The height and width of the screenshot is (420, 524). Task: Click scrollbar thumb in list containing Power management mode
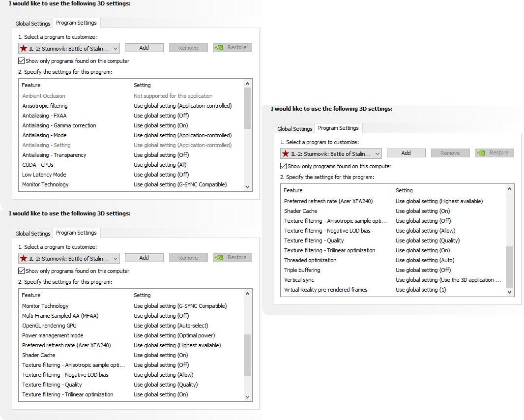click(x=247, y=355)
